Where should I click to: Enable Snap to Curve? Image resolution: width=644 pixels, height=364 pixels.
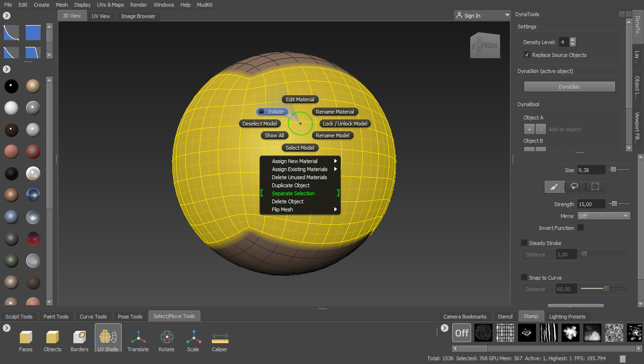523,277
